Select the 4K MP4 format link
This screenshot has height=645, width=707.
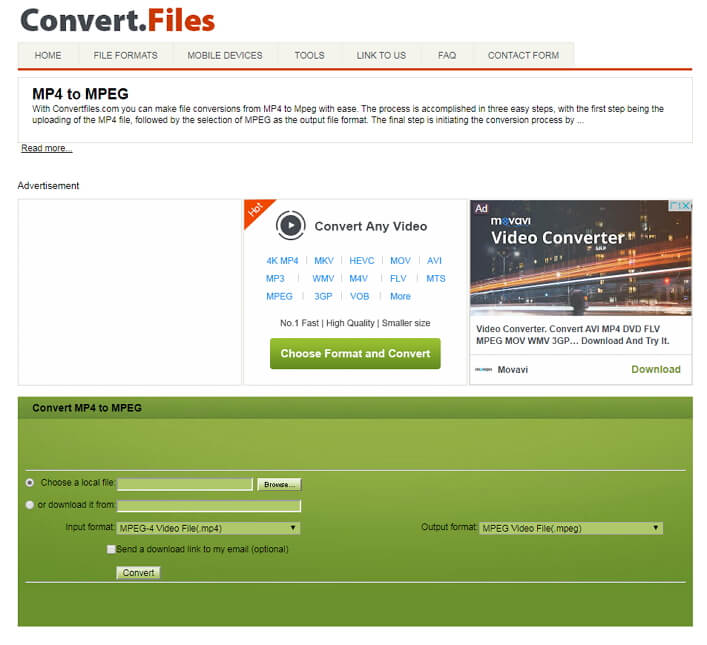tap(282, 261)
